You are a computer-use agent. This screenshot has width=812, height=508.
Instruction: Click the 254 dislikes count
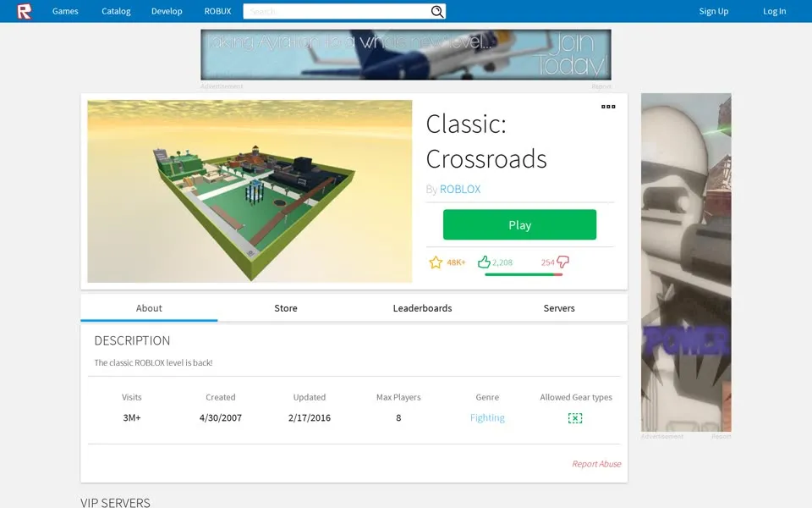pyautogui.click(x=548, y=262)
